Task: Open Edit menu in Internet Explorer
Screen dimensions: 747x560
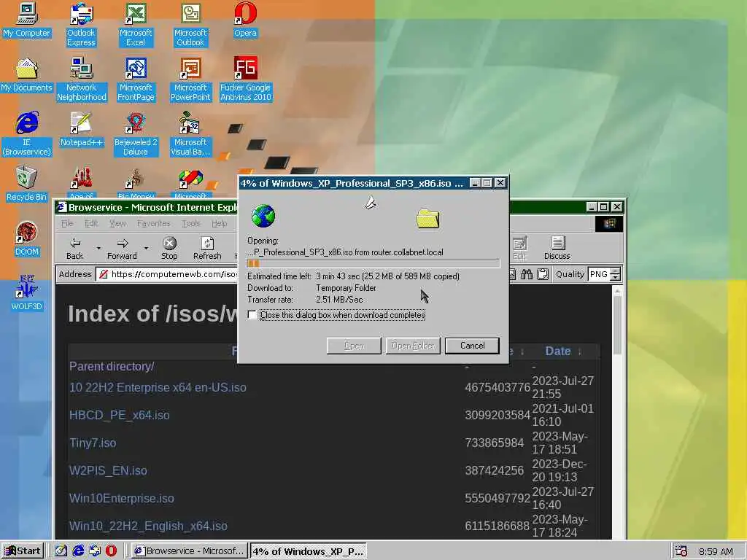Action: tap(91, 223)
